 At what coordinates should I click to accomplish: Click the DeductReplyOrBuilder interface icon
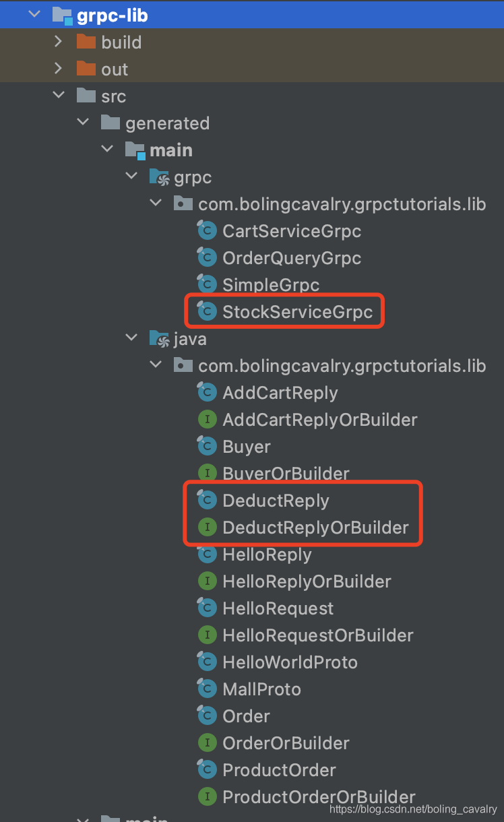pyautogui.click(x=207, y=528)
